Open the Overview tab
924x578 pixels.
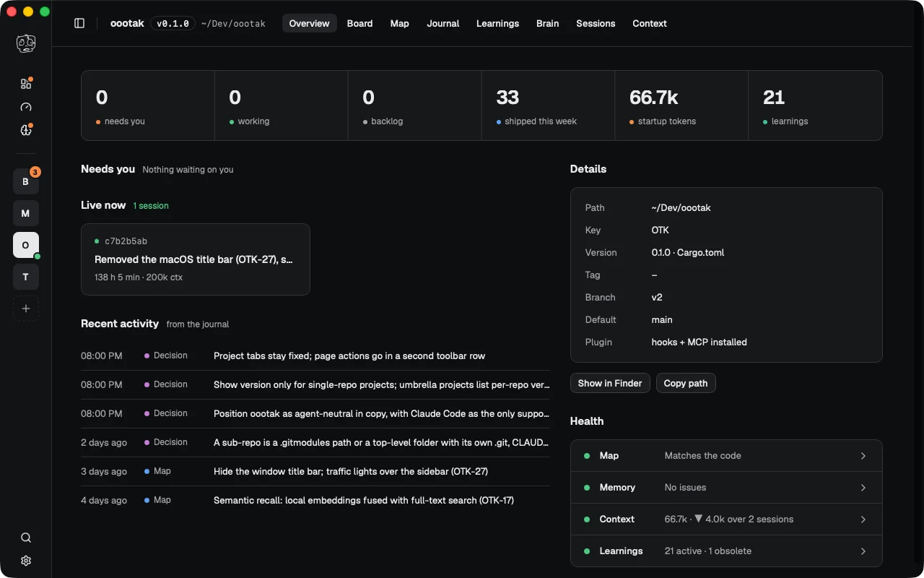coord(309,23)
